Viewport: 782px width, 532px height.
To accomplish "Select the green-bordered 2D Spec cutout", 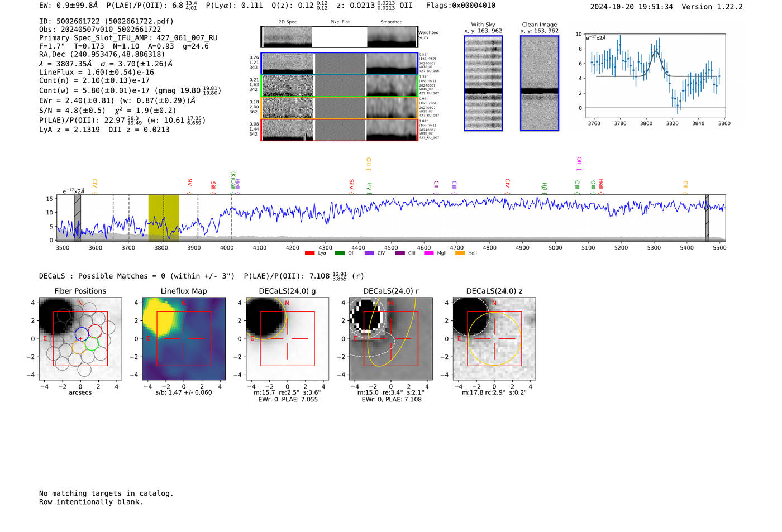I will [287, 85].
